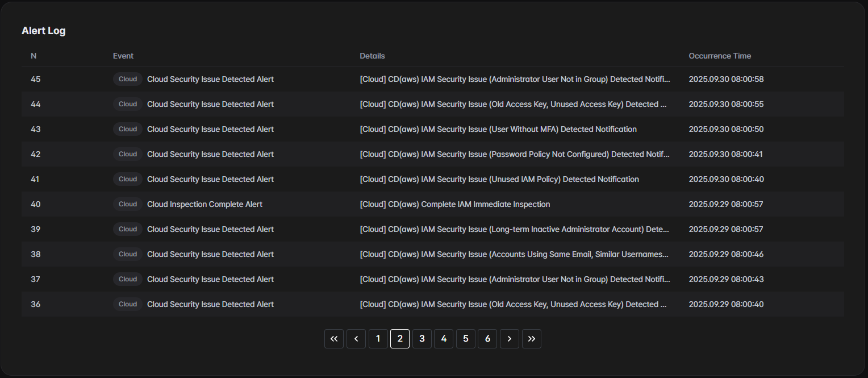The width and height of the screenshot is (868, 378).
Task: Open page 6 of alert log
Action: point(487,339)
